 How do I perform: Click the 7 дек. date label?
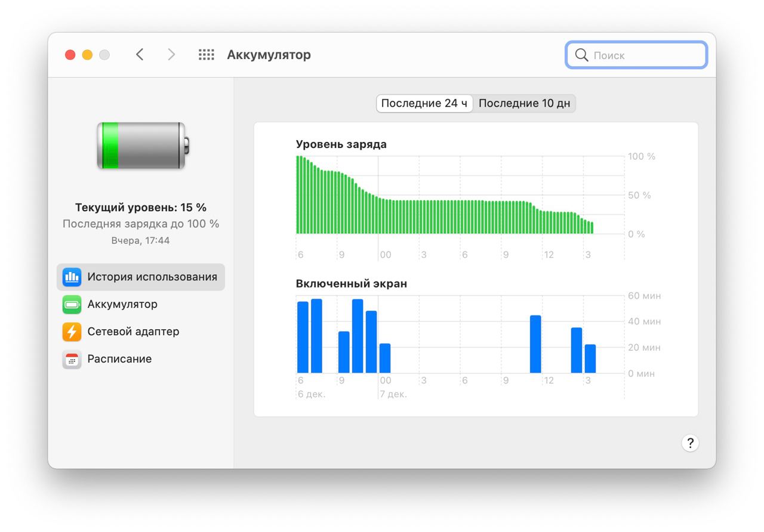(393, 394)
